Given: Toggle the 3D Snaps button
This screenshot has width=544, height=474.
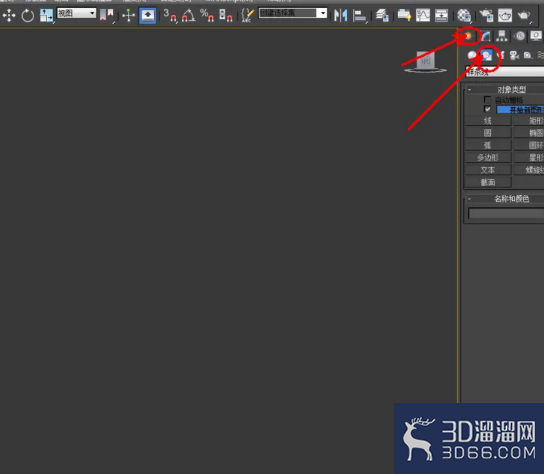Looking at the screenshot, I should pyautogui.click(x=170, y=16).
